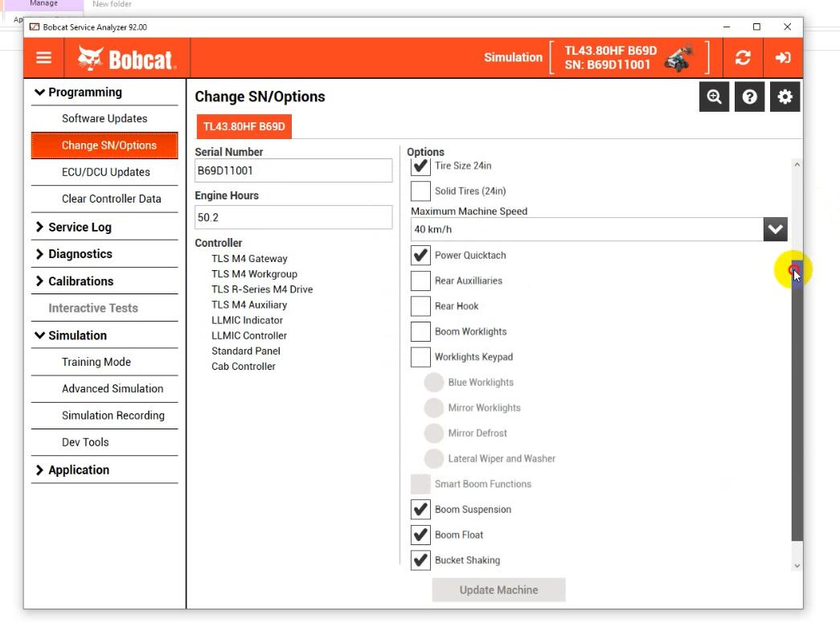
Task: Refresh the machine connection icon
Action: pos(743,57)
